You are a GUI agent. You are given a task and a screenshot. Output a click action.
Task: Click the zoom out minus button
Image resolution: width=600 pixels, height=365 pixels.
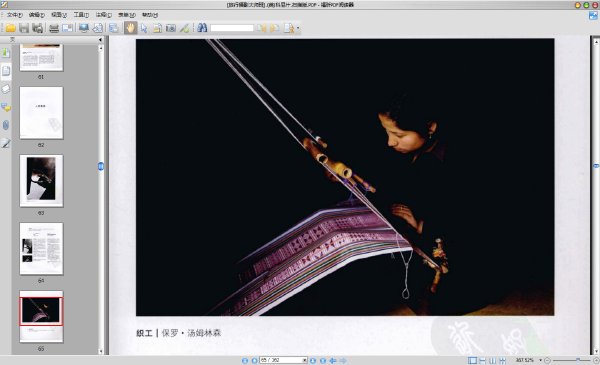tap(547, 360)
